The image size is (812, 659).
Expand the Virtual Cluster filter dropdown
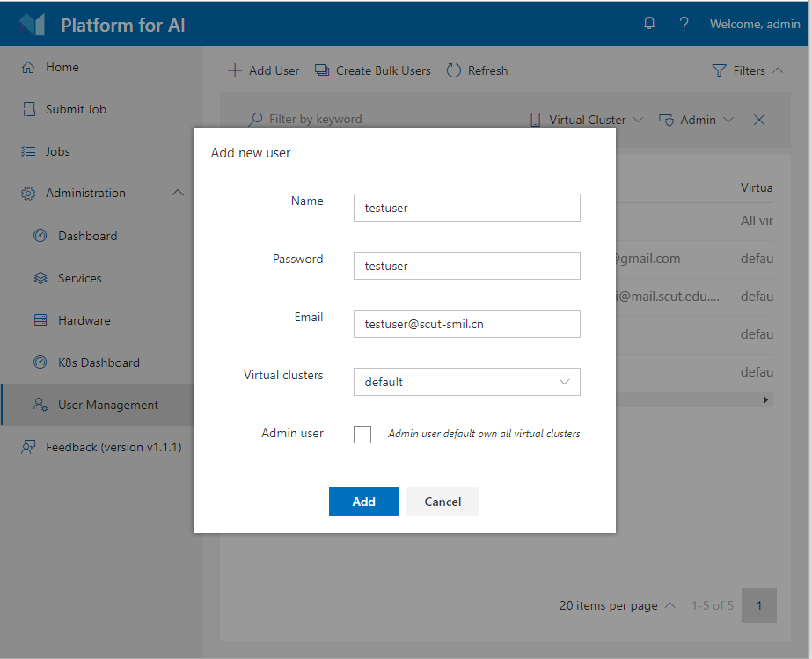(x=587, y=120)
